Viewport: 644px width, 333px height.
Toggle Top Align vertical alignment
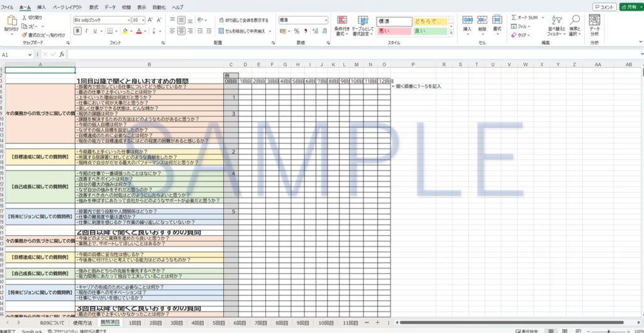point(172,20)
